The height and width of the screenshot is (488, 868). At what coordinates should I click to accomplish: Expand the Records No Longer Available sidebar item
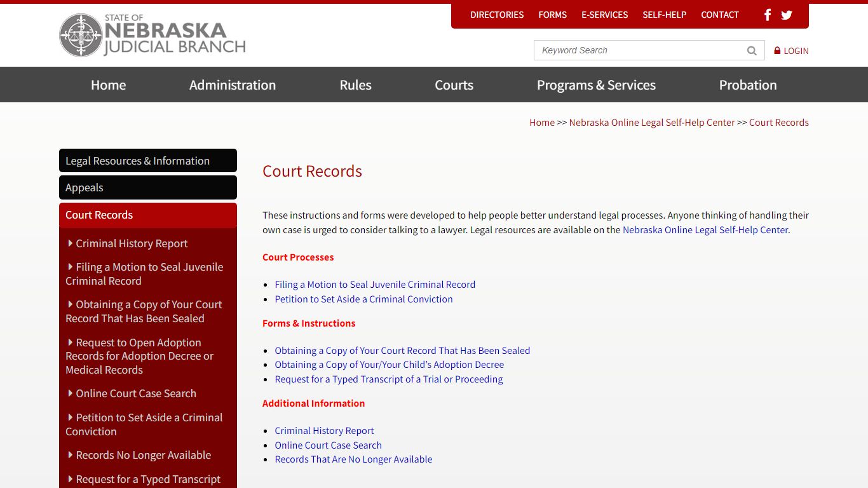coord(143,455)
